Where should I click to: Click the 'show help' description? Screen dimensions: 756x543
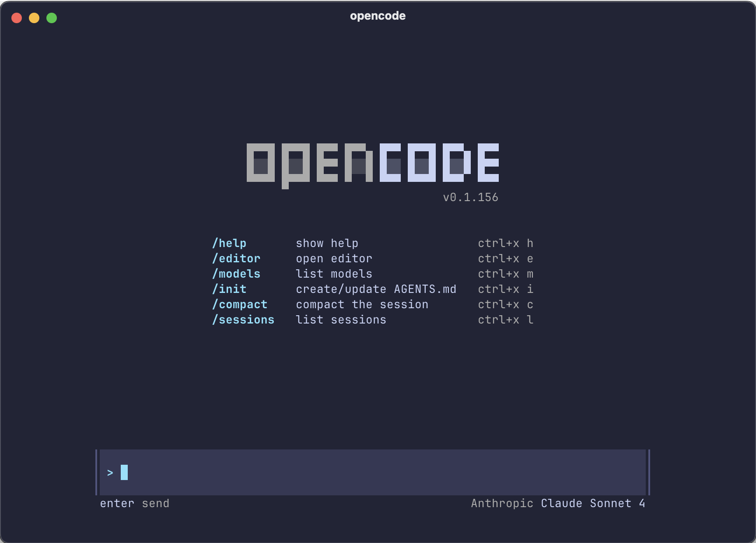(x=327, y=243)
